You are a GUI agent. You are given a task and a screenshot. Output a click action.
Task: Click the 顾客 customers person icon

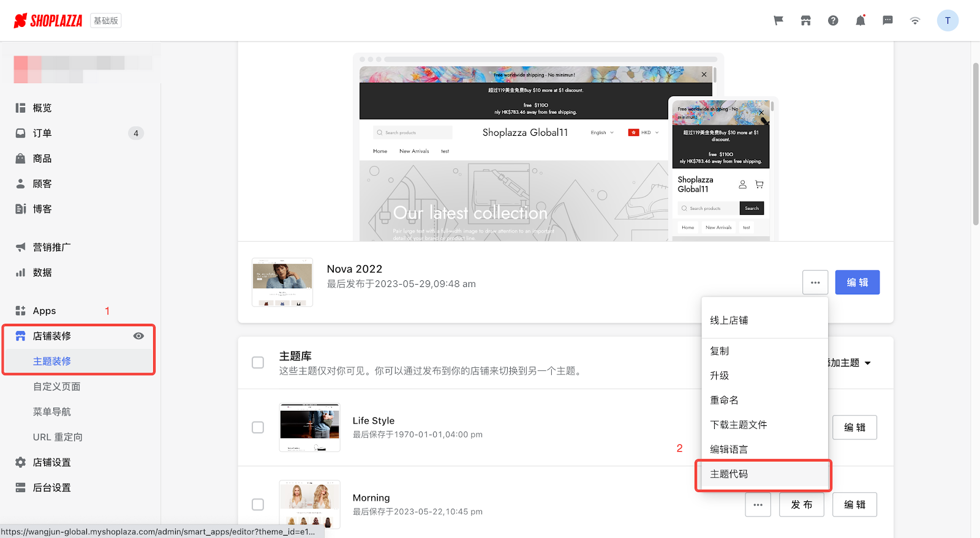coord(21,184)
